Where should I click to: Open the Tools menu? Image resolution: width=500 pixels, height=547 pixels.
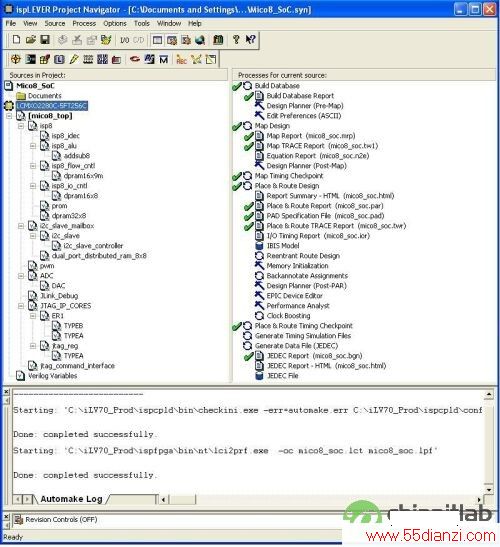click(142, 23)
